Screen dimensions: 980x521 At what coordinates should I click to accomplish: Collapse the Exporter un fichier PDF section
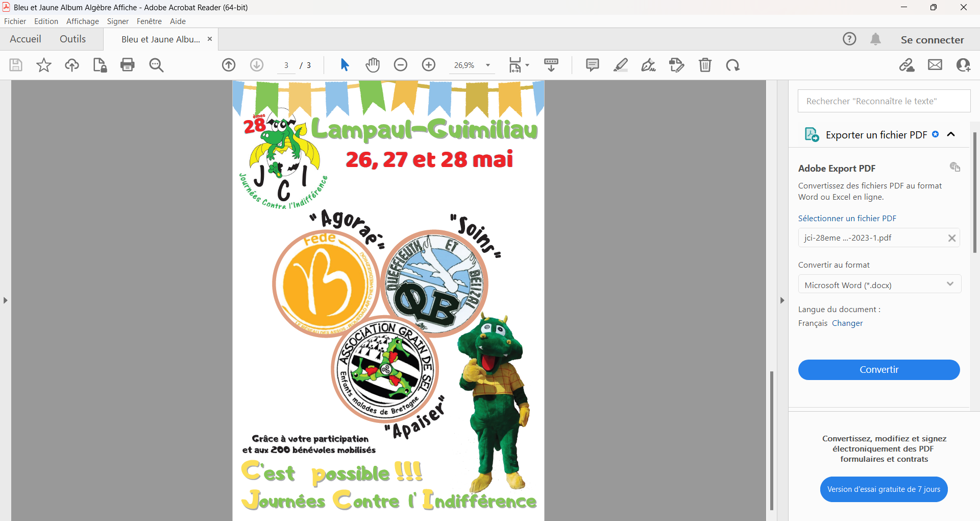pos(951,134)
